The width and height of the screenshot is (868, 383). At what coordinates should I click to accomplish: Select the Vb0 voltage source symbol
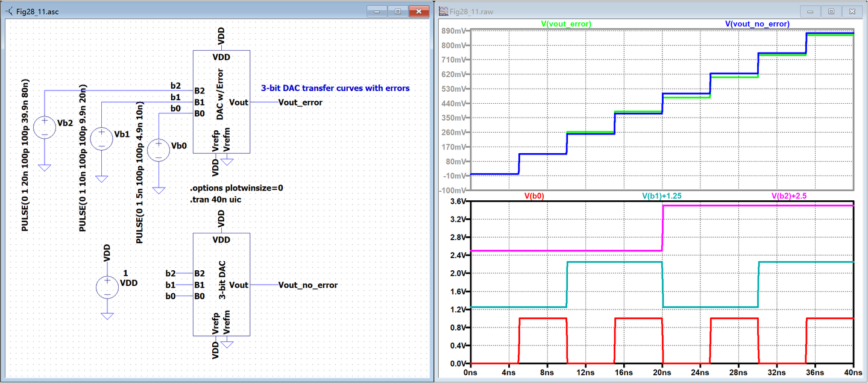159,150
